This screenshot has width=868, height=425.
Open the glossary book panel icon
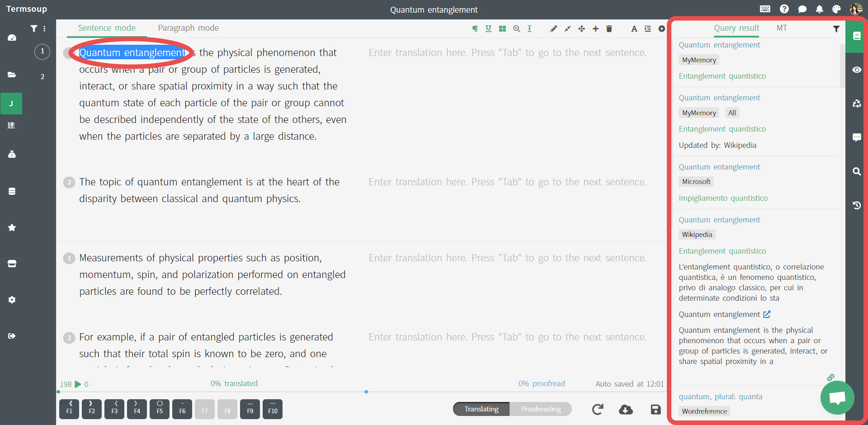(x=857, y=36)
